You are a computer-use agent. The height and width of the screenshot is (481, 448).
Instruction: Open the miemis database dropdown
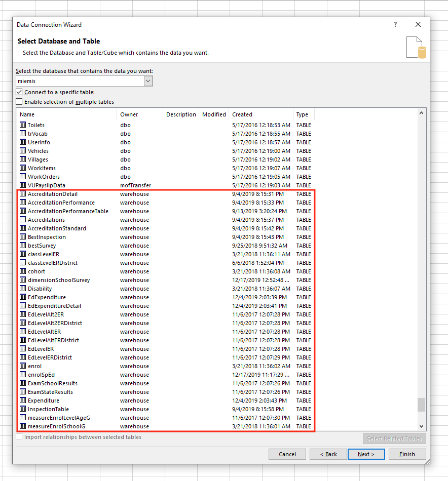pos(148,81)
